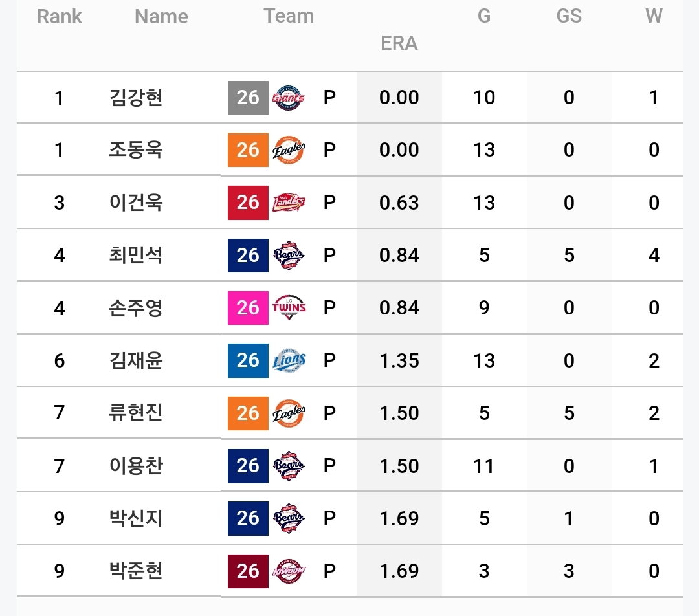
Task: Open player 류현진 profile
Action: [136, 413]
